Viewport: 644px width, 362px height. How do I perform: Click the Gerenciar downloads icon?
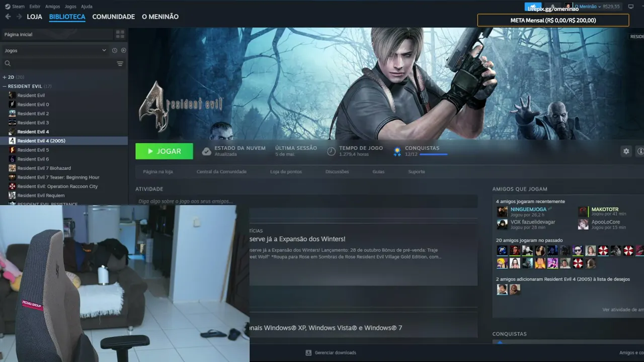[x=308, y=352]
